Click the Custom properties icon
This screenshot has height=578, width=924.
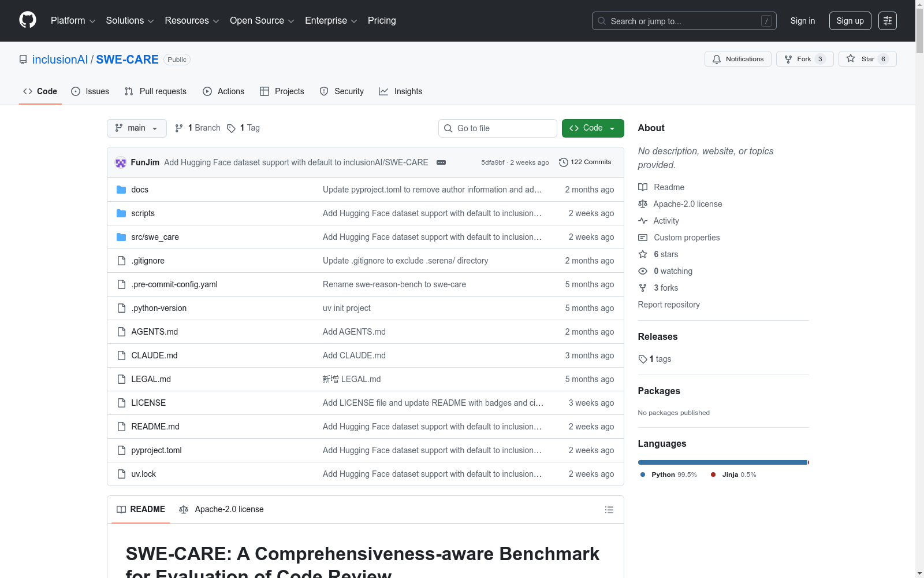(643, 238)
